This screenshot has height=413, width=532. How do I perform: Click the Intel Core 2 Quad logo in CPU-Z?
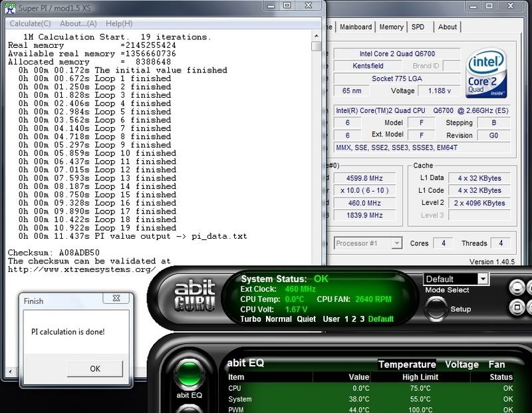tap(487, 73)
